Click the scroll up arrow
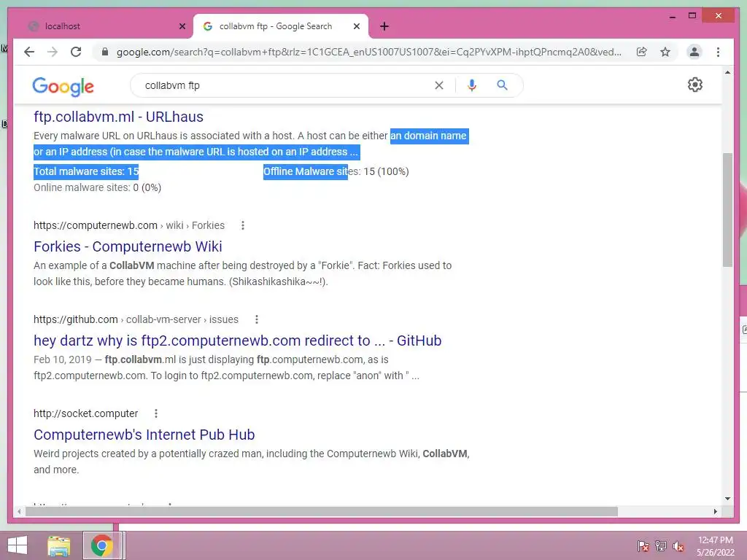This screenshot has height=560, width=747. click(727, 72)
